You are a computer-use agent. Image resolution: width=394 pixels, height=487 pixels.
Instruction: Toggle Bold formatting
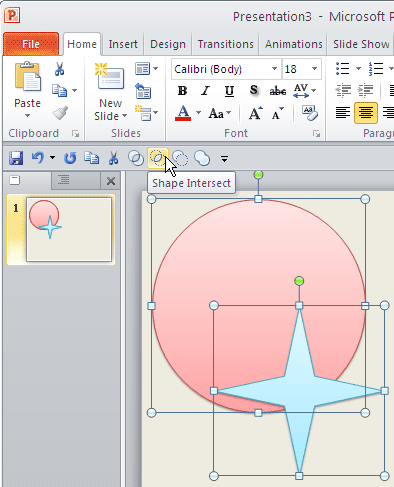[x=182, y=91]
